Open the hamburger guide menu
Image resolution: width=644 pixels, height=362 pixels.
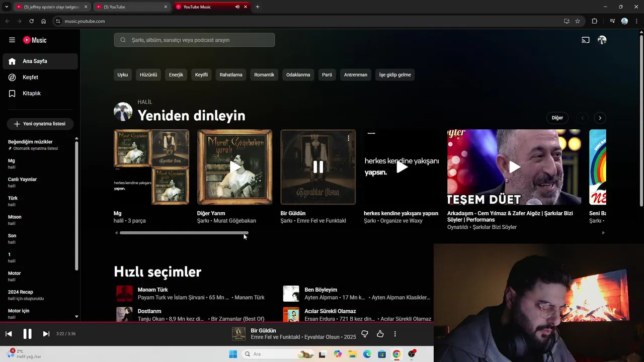point(12,40)
